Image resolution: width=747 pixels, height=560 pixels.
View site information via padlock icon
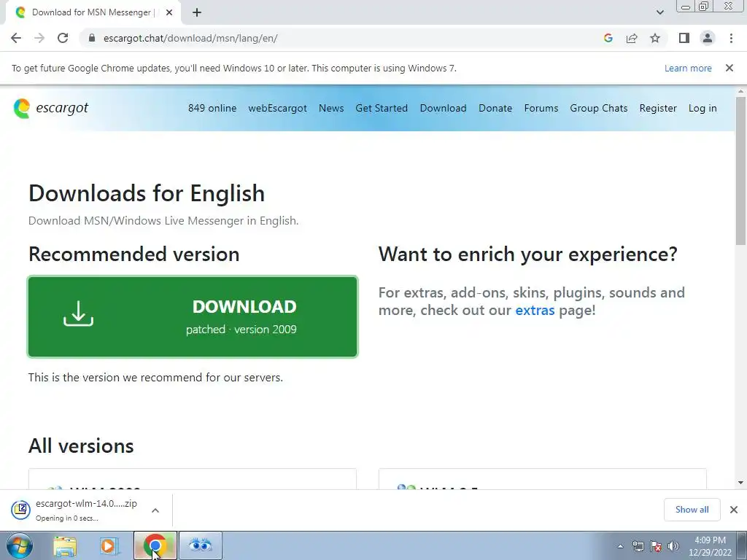pos(92,38)
